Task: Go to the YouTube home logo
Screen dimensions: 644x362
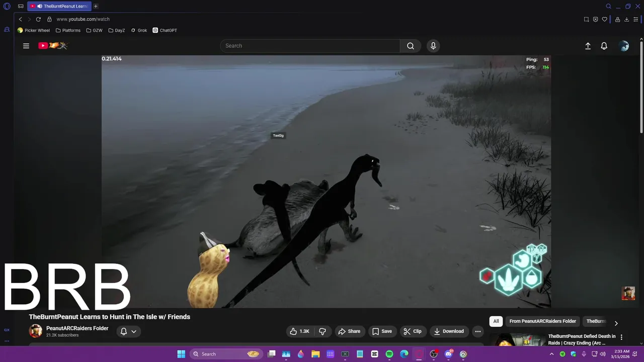Action: point(52,46)
